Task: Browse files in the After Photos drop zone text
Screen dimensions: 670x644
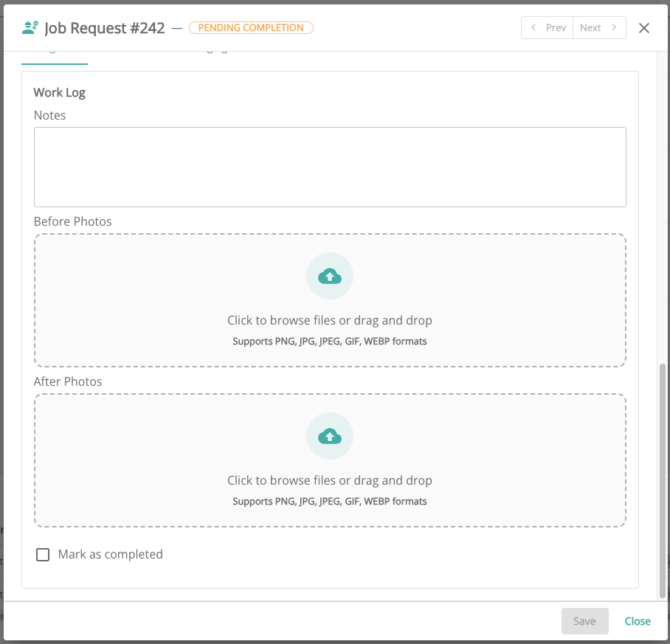Action: pyautogui.click(x=330, y=480)
